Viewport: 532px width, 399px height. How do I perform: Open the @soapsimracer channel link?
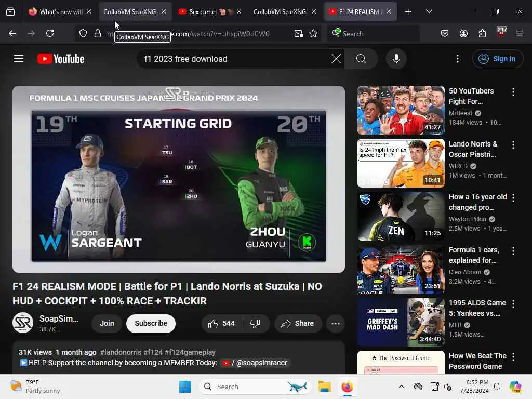coord(255,363)
